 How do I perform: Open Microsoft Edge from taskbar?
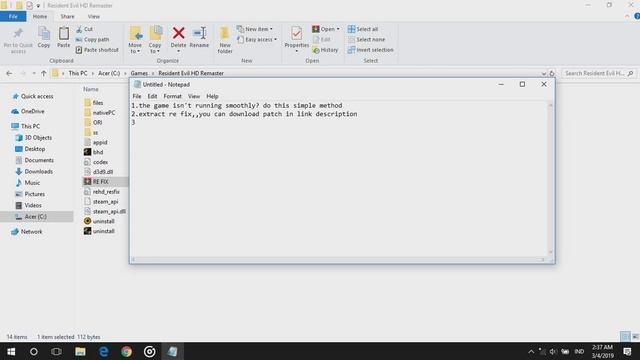104,351
